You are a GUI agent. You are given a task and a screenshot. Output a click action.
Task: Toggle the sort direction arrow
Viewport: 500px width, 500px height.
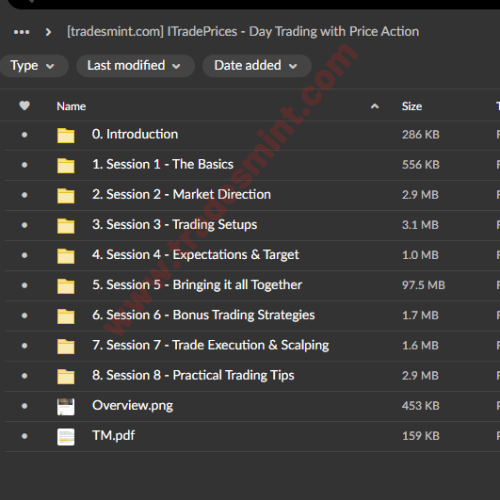pyautogui.click(x=375, y=106)
